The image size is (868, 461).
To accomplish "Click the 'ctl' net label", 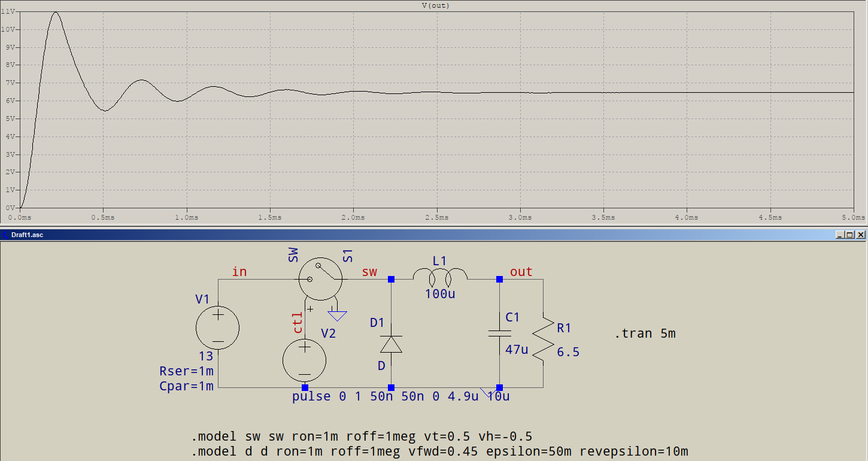I will pyautogui.click(x=297, y=323).
